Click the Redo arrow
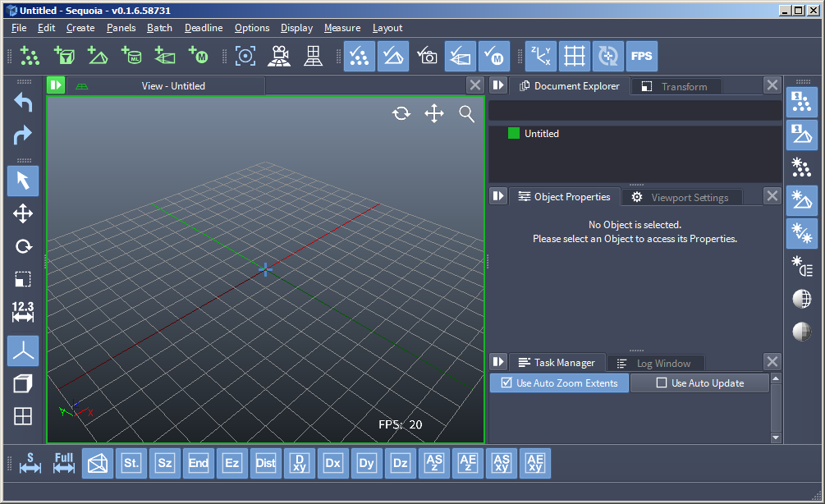The height and width of the screenshot is (504, 825). click(23, 135)
